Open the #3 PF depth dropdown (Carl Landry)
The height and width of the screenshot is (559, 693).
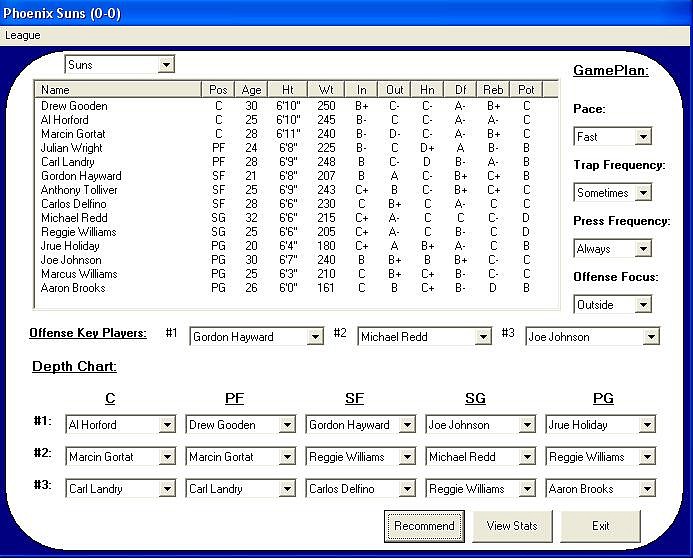pos(241,489)
